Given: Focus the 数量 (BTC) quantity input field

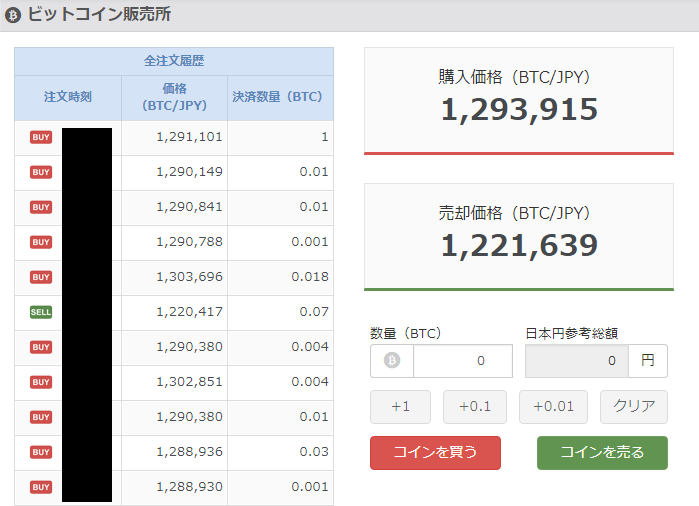Looking at the screenshot, I should pyautogui.click(x=463, y=361).
